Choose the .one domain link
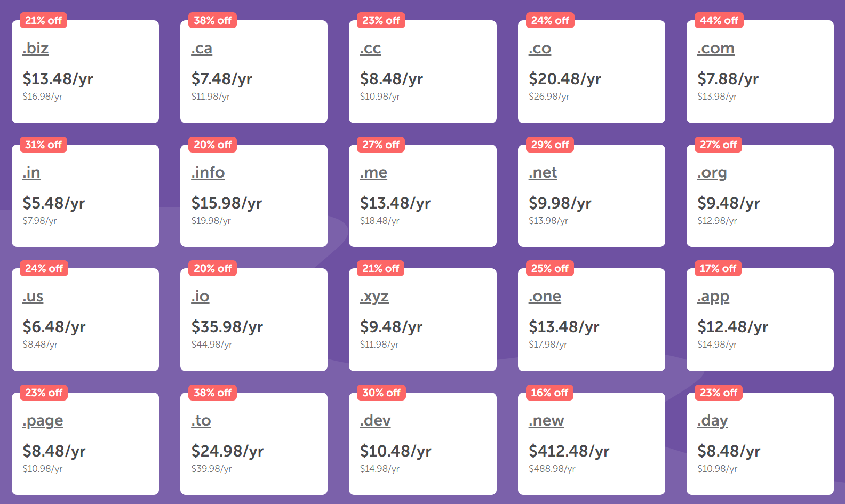This screenshot has width=845, height=504. coord(545,297)
